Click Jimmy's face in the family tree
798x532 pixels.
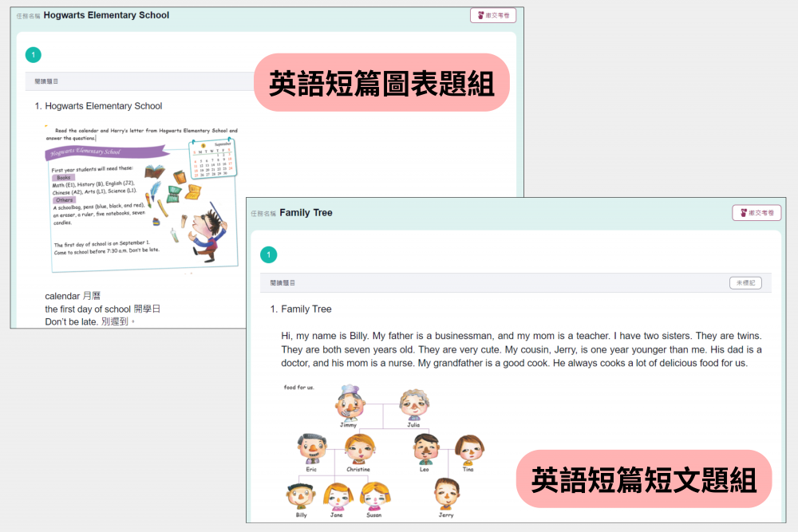coord(349,404)
